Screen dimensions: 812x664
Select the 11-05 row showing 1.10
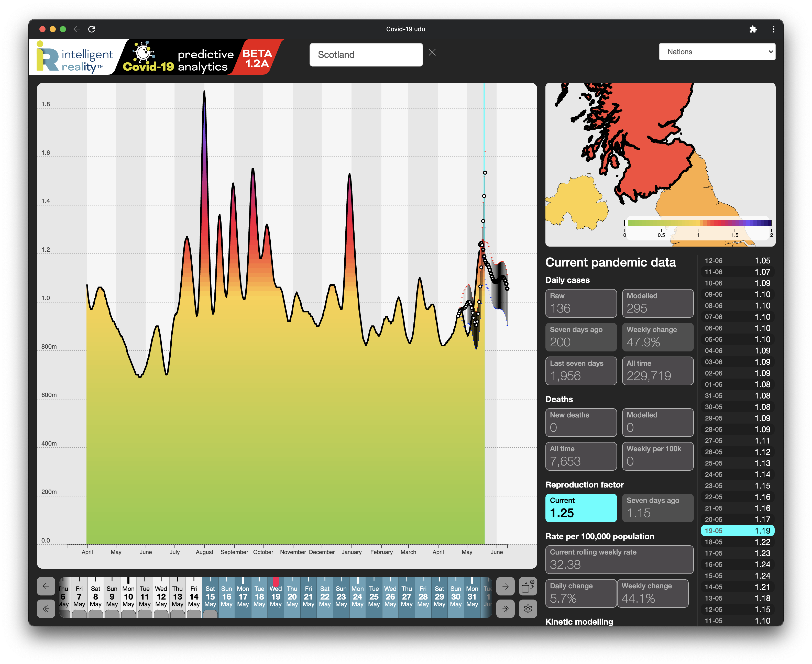(737, 621)
